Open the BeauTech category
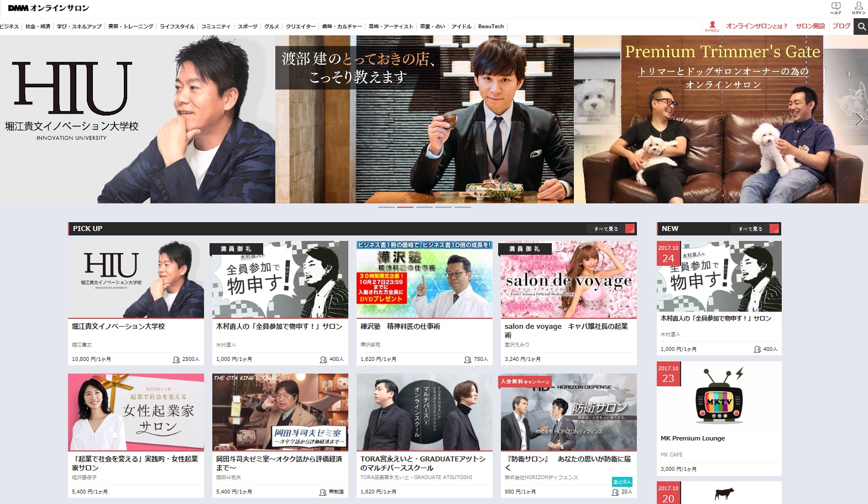Viewport: 868px width, 504px height. click(x=491, y=27)
